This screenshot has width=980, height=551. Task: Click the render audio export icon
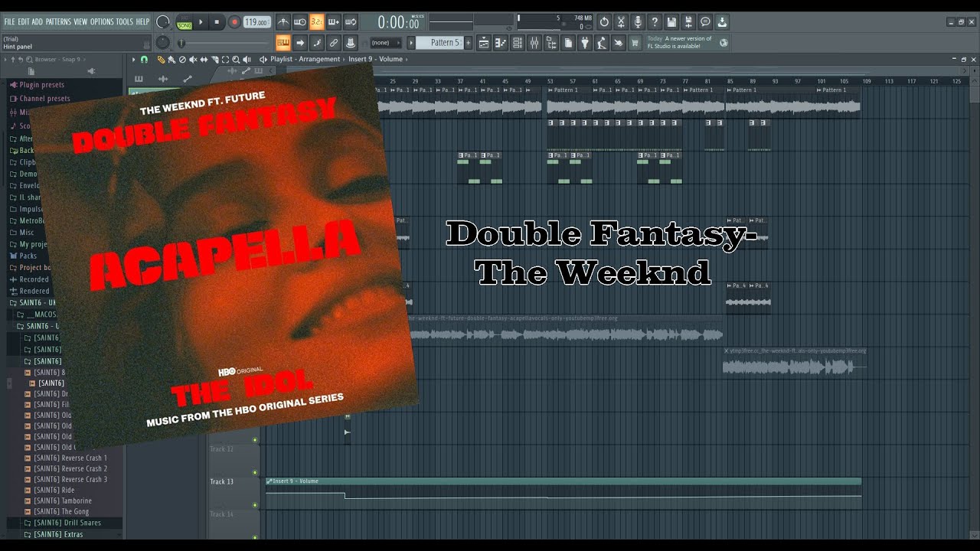688,22
